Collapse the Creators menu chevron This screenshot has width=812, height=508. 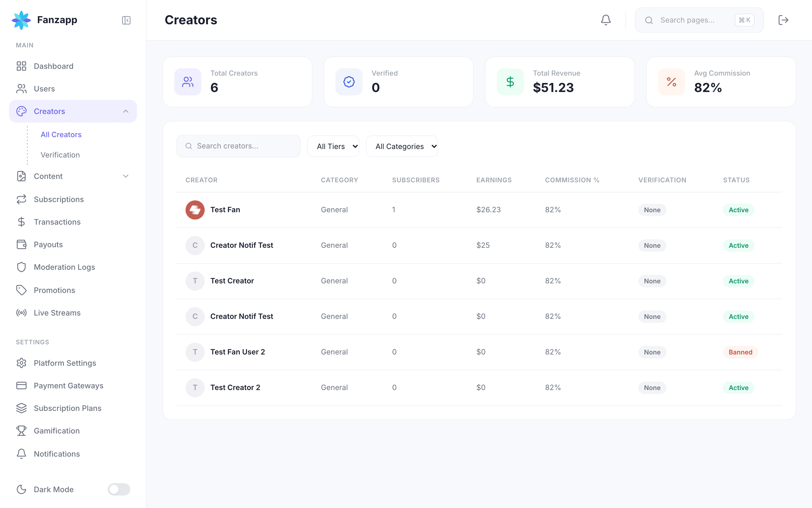pyautogui.click(x=126, y=111)
